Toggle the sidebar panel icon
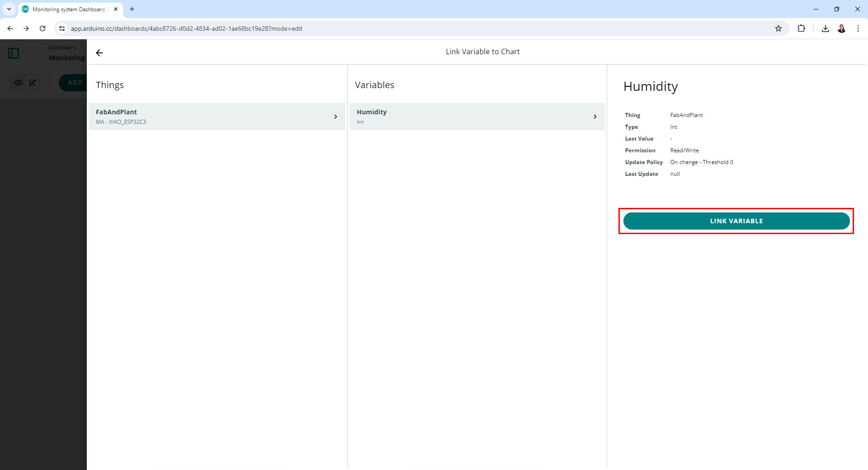The image size is (868, 470). point(14,53)
